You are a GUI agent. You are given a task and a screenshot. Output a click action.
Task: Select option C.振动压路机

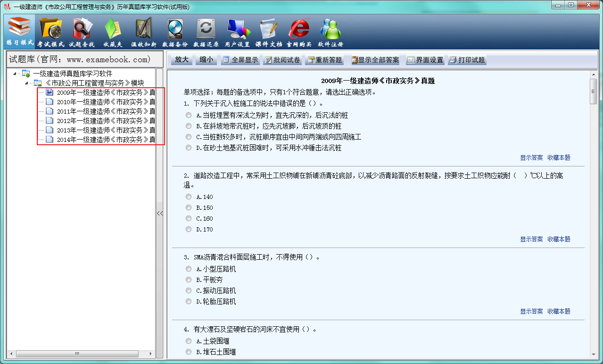coord(189,290)
